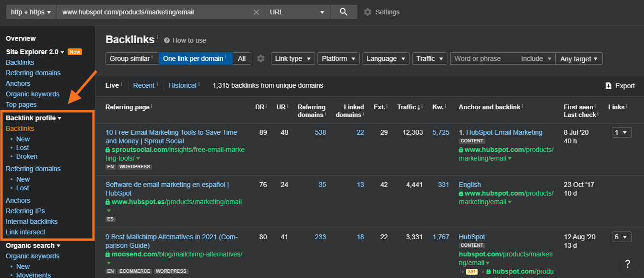Clear the URL field with the X icon
This screenshot has width=644, height=278.
[256, 12]
